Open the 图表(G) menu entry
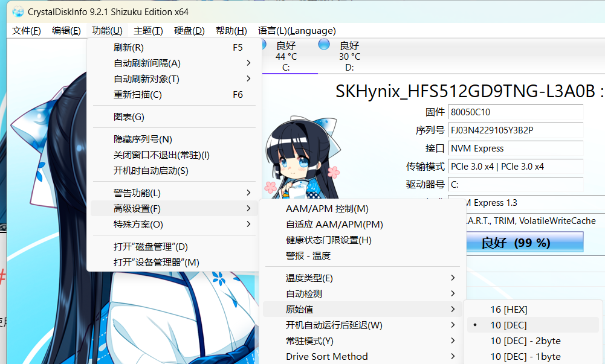 coord(174,117)
